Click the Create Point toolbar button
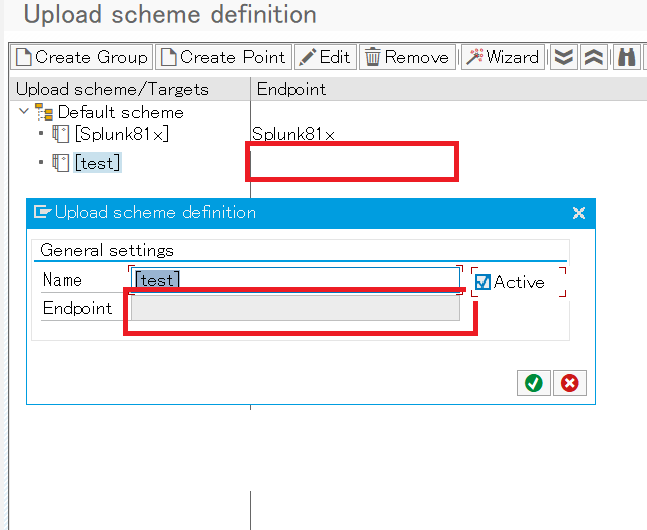This screenshot has width=647, height=530. click(x=223, y=57)
